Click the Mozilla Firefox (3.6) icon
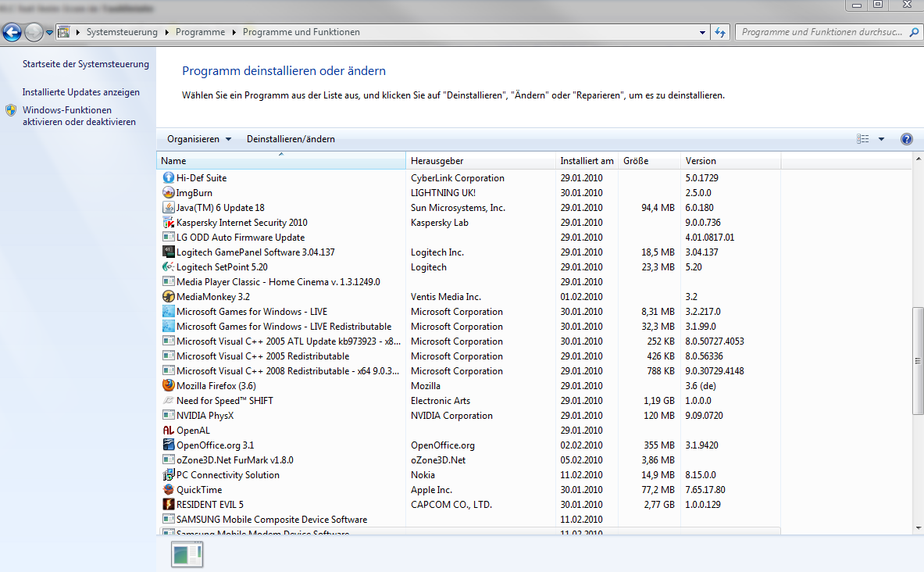The width and height of the screenshot is (924, 572). pyautogui.click(x=169, y=386)
